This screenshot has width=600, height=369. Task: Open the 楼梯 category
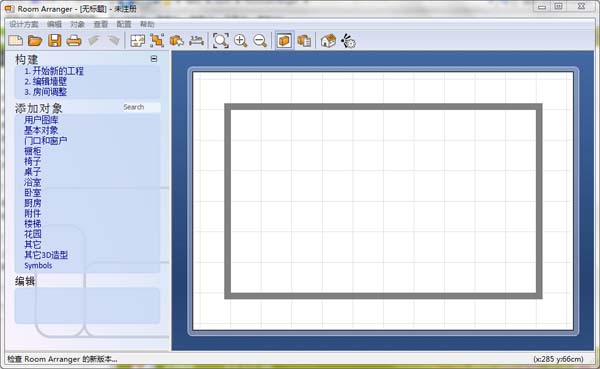click(33, 224)
